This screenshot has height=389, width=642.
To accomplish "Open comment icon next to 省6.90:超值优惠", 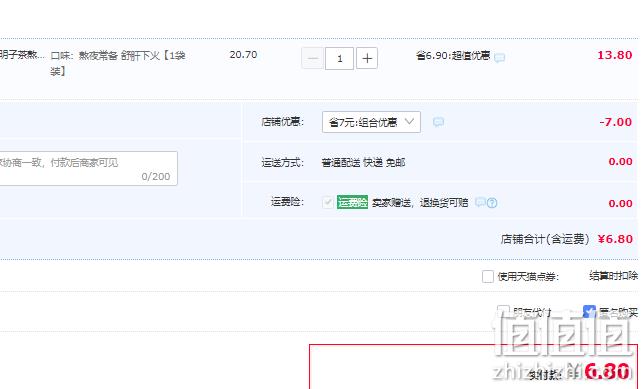I will point(499,57).
